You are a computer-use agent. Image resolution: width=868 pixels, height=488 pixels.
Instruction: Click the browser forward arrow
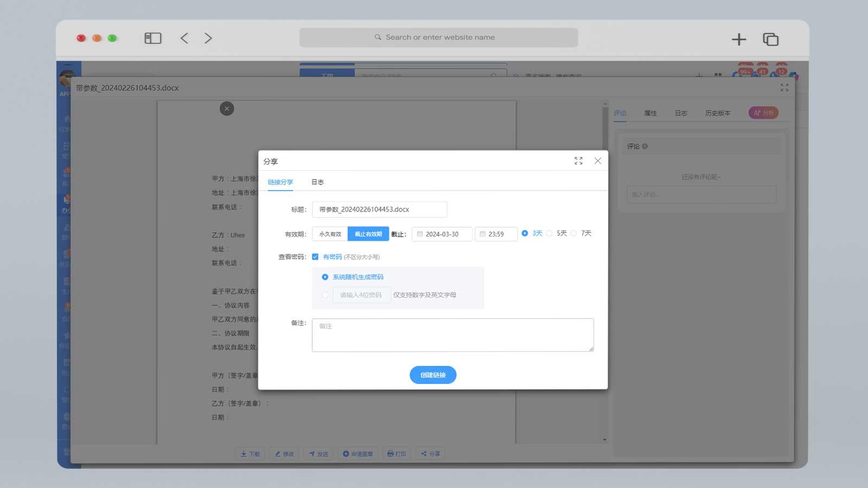tap(208, 38)
